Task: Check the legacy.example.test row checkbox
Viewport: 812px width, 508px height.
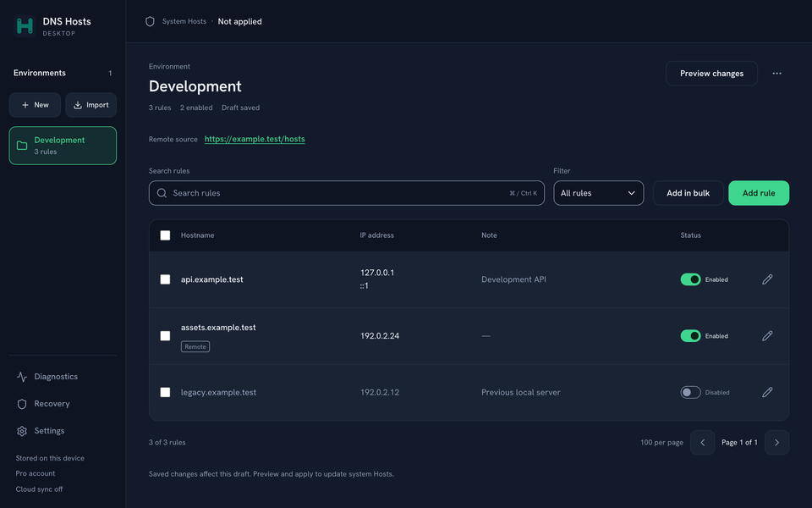Action: click(165, 392)
